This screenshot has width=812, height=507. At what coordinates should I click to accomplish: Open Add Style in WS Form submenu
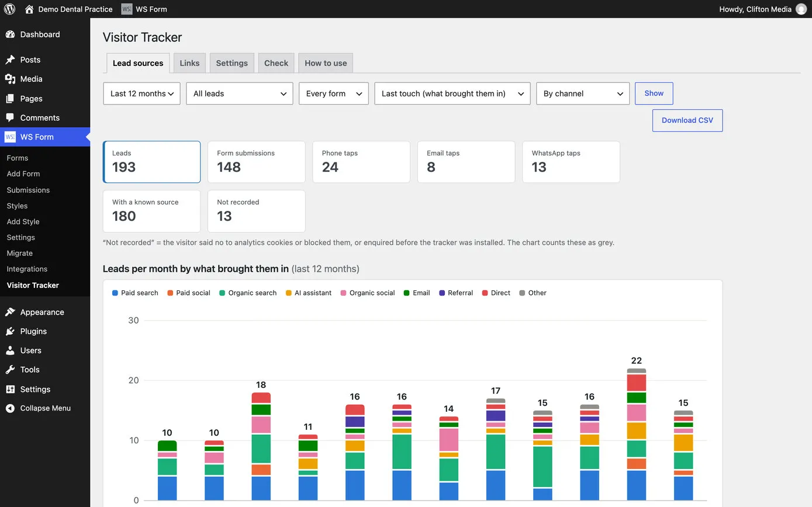[x=23, y=221]
